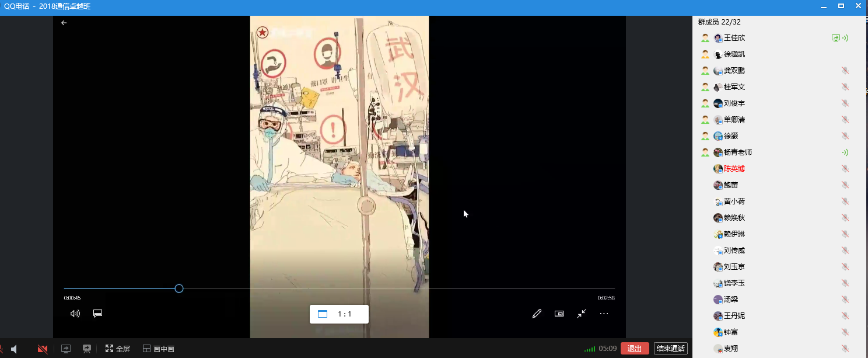The height and width of the screenshot is (358, 868).
Task: Click the presentation demo icon in bottom bar
Action: click(x=87, y=349)
